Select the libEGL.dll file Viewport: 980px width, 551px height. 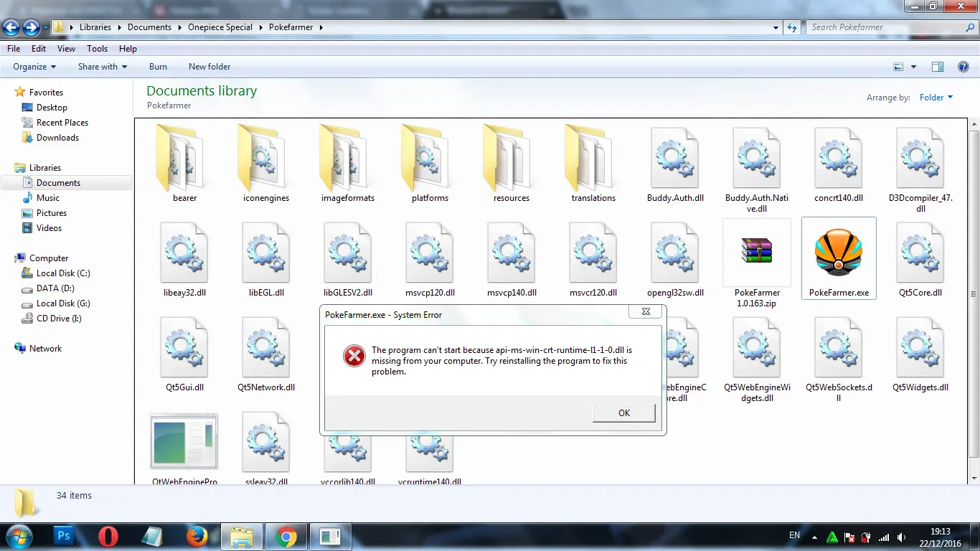tap(266, 260)
